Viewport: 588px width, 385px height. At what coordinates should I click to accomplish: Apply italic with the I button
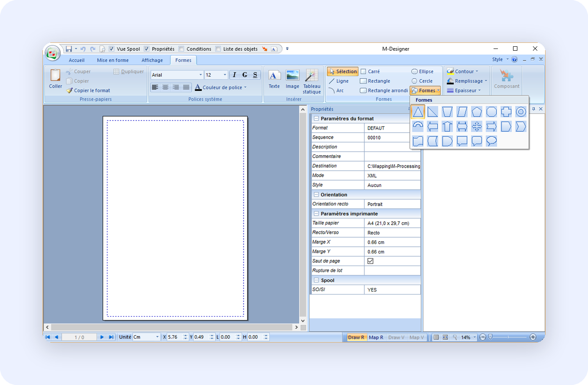234,75
